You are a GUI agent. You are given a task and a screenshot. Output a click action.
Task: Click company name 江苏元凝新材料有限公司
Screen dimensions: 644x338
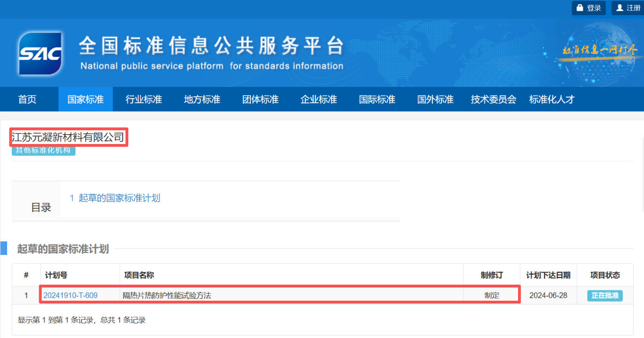(x=68, y=137)
